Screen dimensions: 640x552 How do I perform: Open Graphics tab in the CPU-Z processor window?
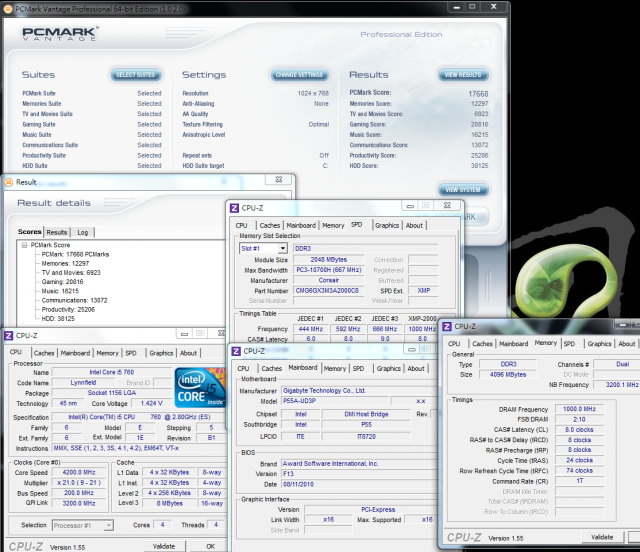click(161, 353)
